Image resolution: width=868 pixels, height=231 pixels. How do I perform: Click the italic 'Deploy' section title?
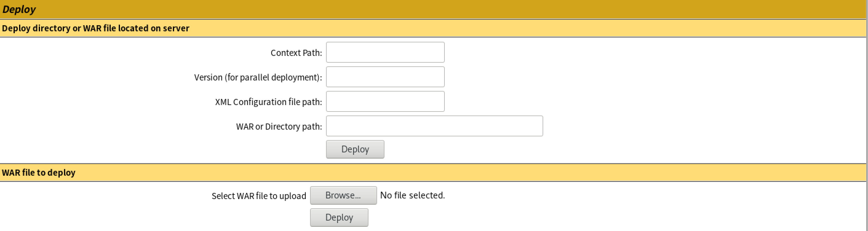point(19,10)
